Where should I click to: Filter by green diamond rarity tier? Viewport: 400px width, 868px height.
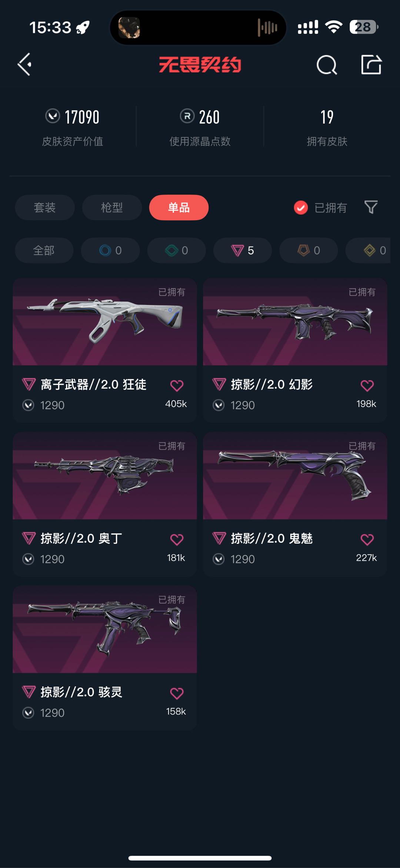point(177,250)
